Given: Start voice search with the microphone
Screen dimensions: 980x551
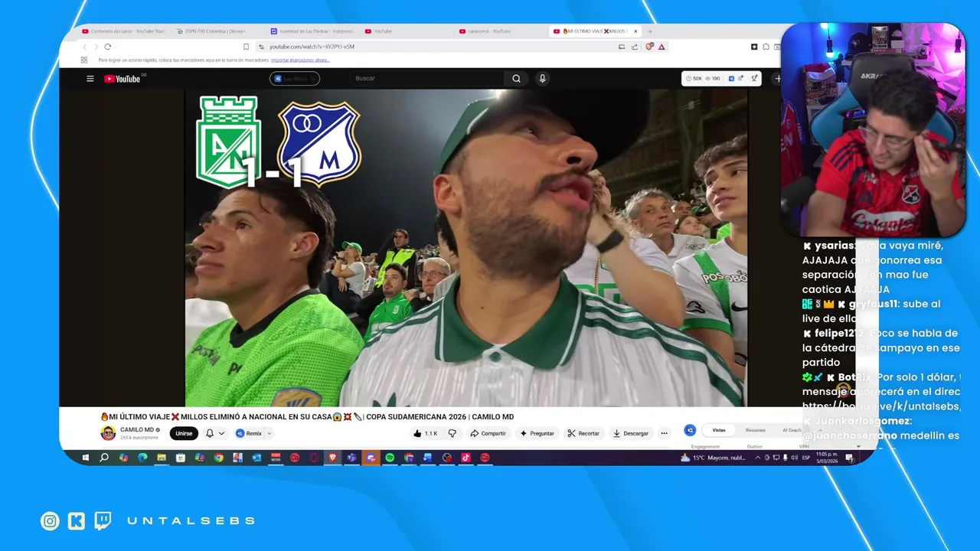Looking at the screenshot, I should [542, 78].
